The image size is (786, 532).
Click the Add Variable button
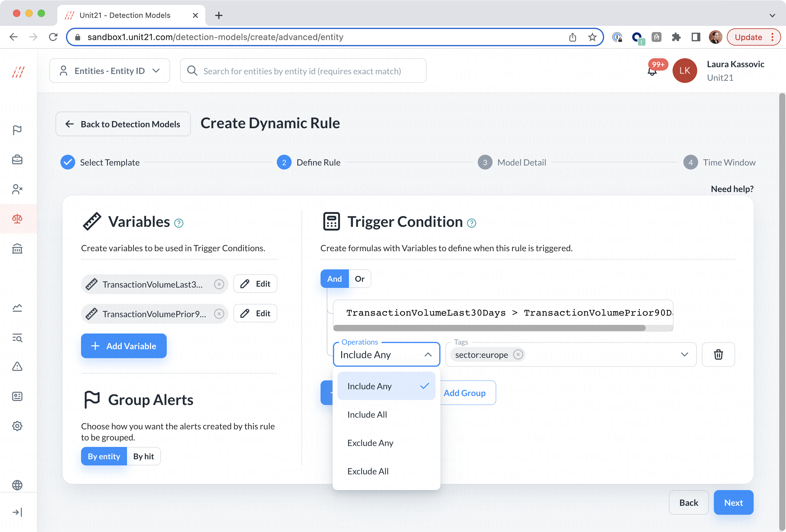click(x=124, y=346)
